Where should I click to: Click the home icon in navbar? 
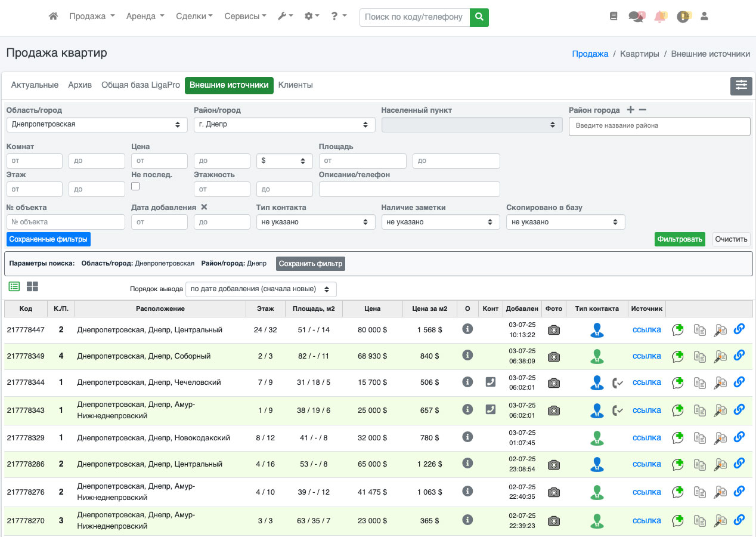[53, 17]
